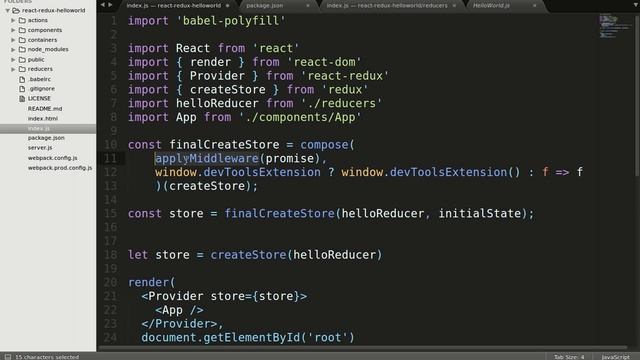Open webpack.config.js from the sidebar

(x=53, y=158)
